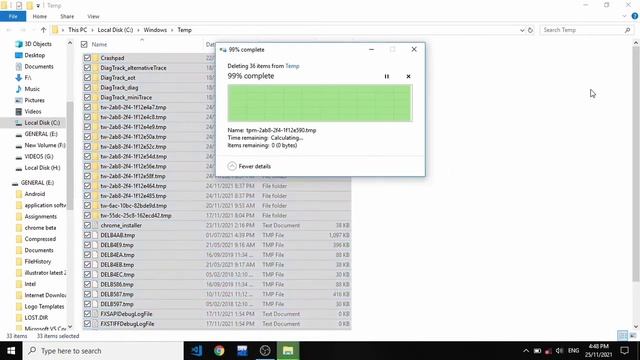Click Local Disk (C:) in address breadcrumb
Viewport: 640px width, 360px height.
tap(115, 30)
